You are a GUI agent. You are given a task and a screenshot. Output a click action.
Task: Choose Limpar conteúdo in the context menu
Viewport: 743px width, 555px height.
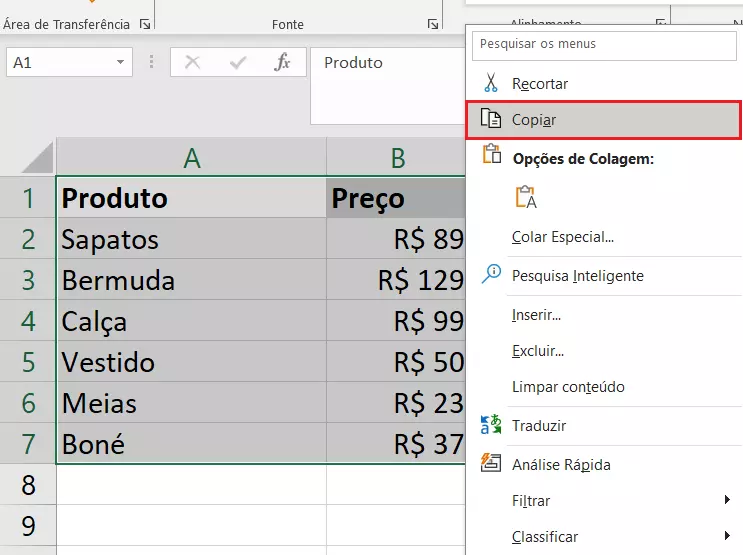(x=567, y=387)
